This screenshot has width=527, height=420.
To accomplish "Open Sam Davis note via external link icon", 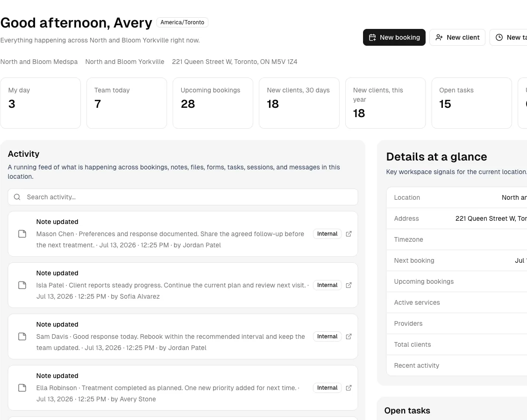I will [x=349, y=337].
